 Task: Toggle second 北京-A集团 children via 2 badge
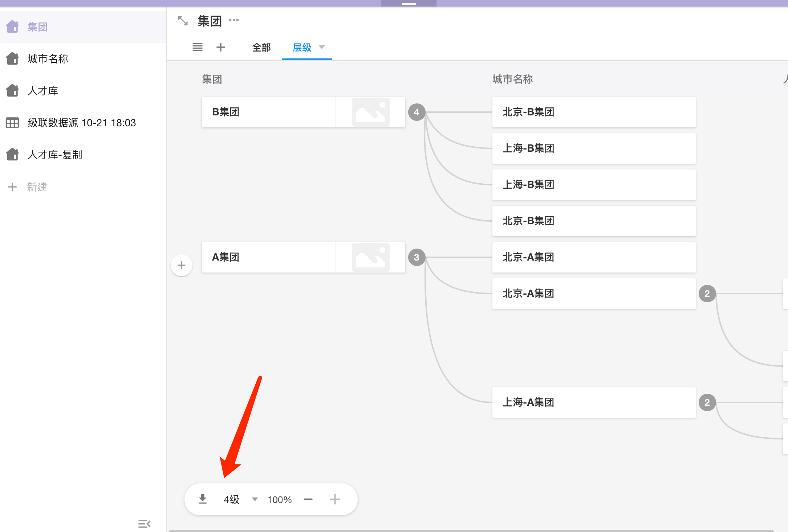click(x=707, y=294)
